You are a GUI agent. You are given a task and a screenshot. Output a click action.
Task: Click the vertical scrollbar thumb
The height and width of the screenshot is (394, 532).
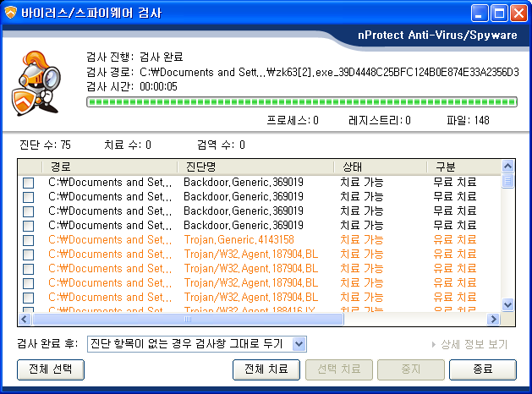pos(508,181)
